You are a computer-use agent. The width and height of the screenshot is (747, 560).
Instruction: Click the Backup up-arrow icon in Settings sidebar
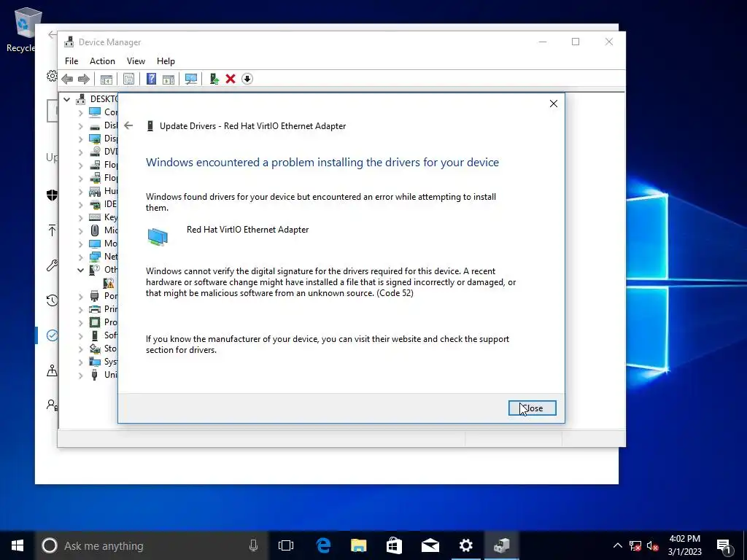click(52, 230)
